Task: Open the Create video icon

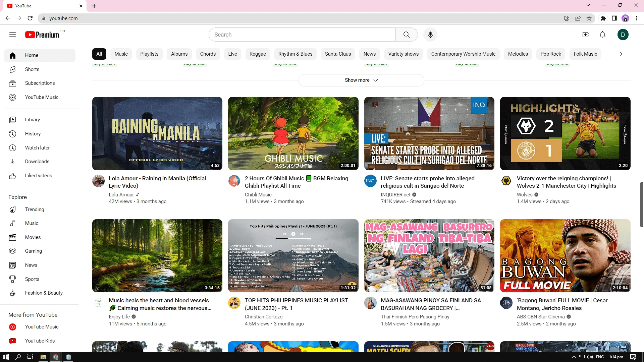Action: (x=586, y=35)
